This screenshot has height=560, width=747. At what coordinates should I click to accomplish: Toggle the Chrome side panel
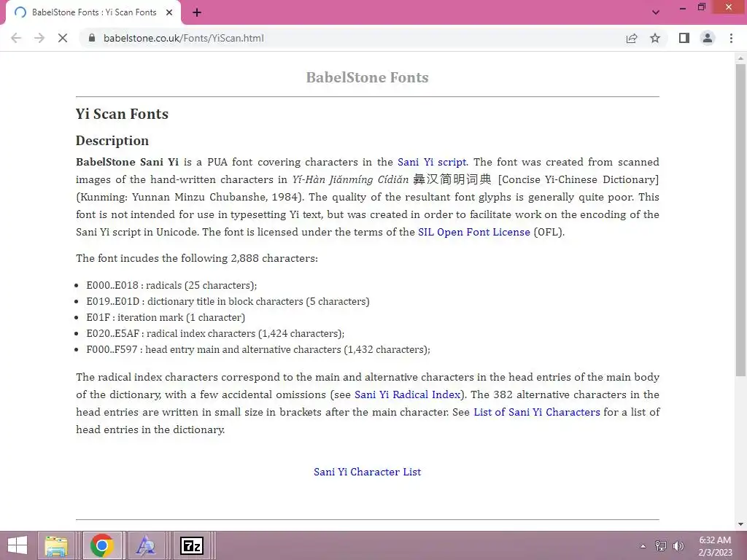tap(684, 38)
